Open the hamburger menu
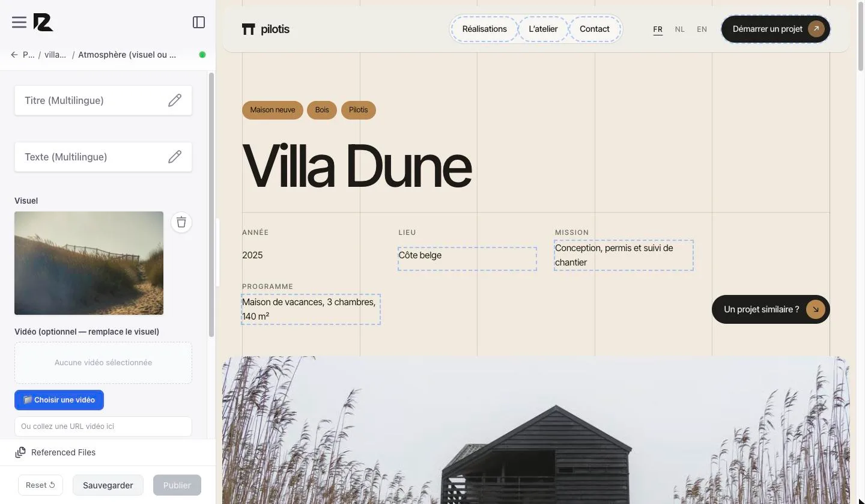The width and height of the screenshot is (865, 504). [19, 22]
